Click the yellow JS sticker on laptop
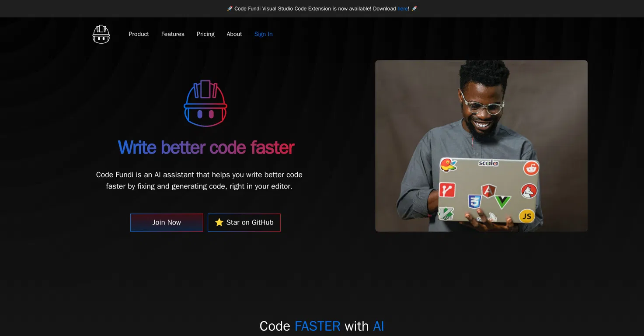This screenshot has width=644, height=336. [527, 216]
